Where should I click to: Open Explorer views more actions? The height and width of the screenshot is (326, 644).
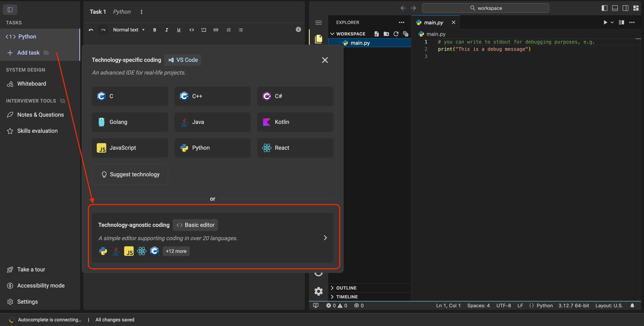[402, 22]
